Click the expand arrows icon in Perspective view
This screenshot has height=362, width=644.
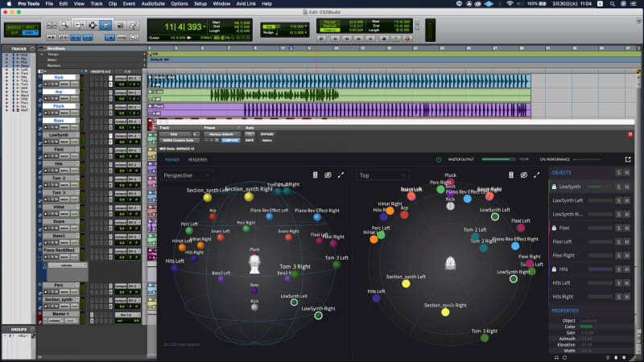(341, 175)
